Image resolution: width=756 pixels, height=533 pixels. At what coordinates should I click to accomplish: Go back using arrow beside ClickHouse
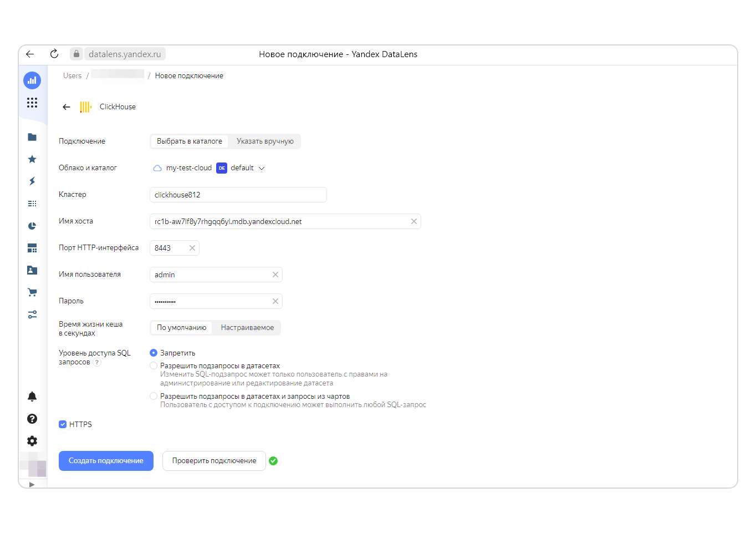pyautogui.click(x=67, y=107)
